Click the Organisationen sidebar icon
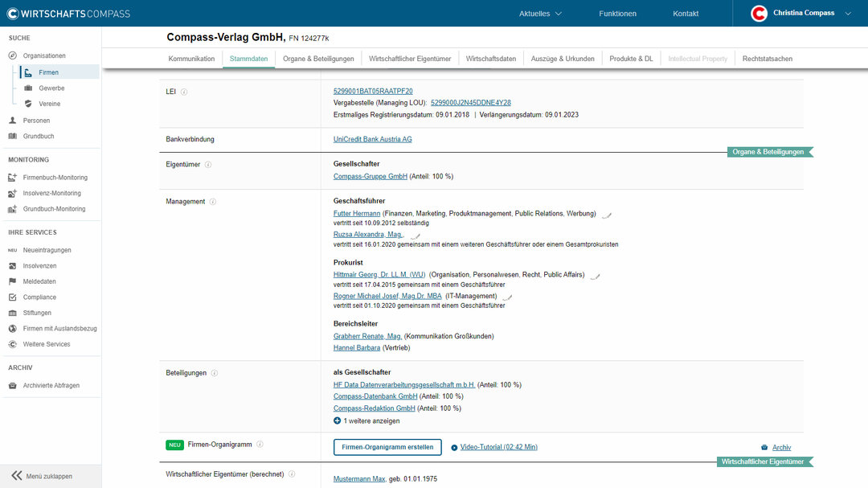Viewport: 868px width, 488px height. (13, 56)
